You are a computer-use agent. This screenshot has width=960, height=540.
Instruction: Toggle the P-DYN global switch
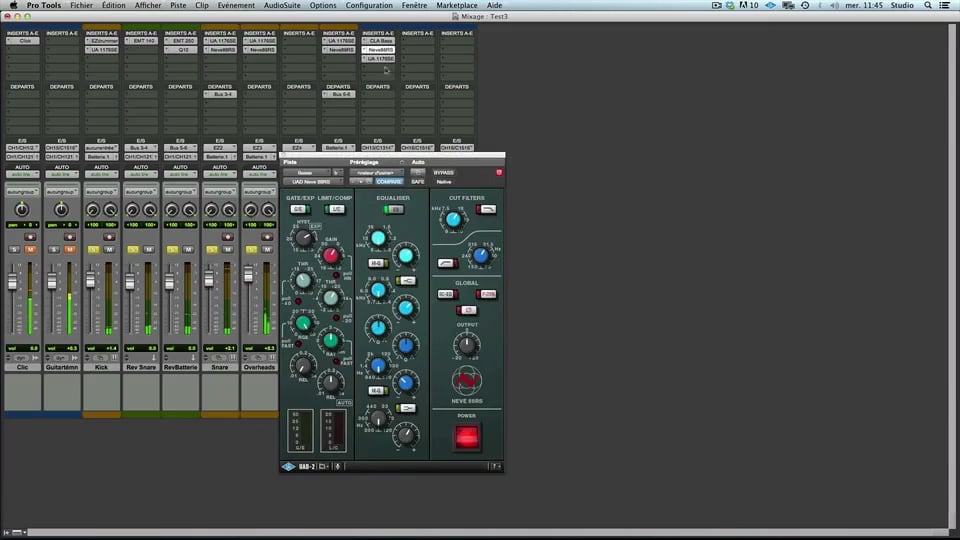pos(486,294)
